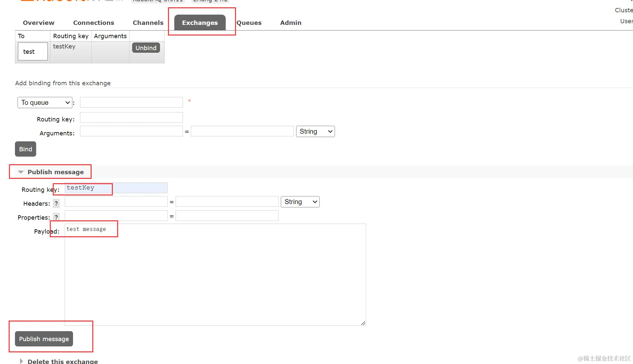
Task: Click the binding Arguments key field
Action: point(131,131)
